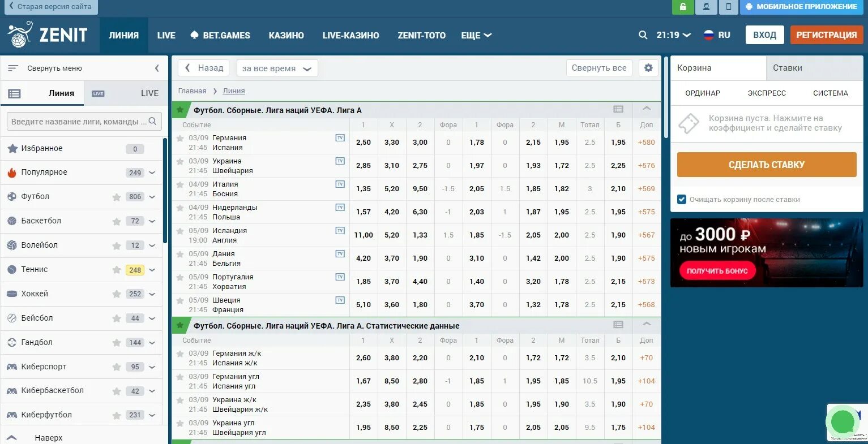The image size is (868, 444).
Task: Click TV icon for Исландия Англия match
Action: [340, 231]
